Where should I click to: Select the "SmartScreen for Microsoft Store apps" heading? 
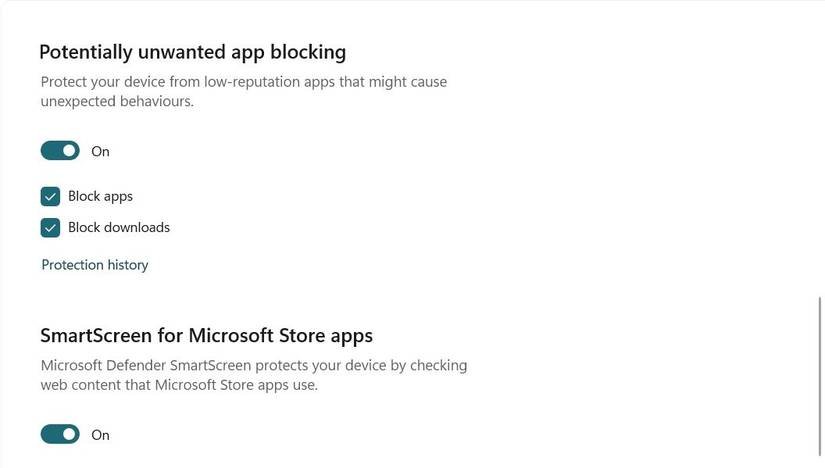click(x=206, y=335)
